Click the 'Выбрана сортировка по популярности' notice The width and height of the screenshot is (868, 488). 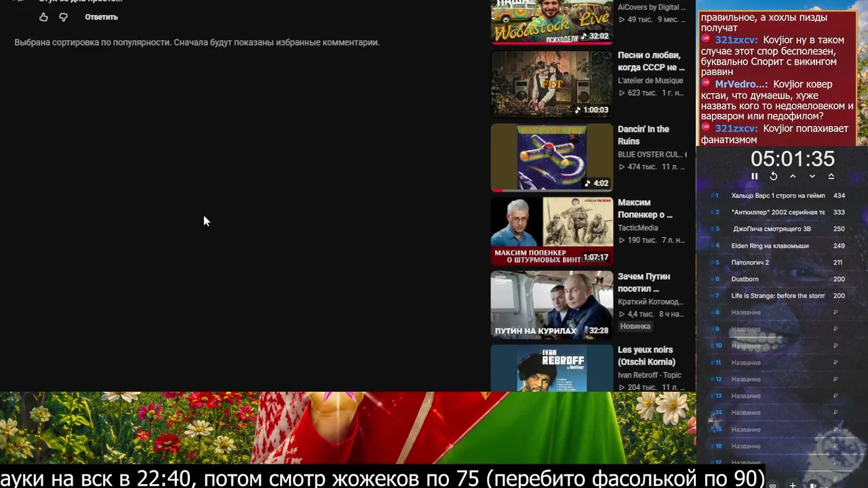click(197, 42)
